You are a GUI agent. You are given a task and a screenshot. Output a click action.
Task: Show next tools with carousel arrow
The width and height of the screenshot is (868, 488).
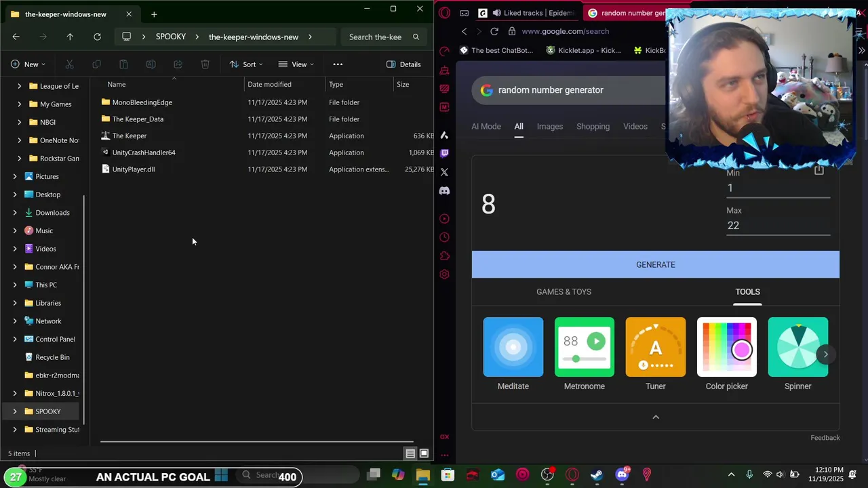tap(825, 354)
